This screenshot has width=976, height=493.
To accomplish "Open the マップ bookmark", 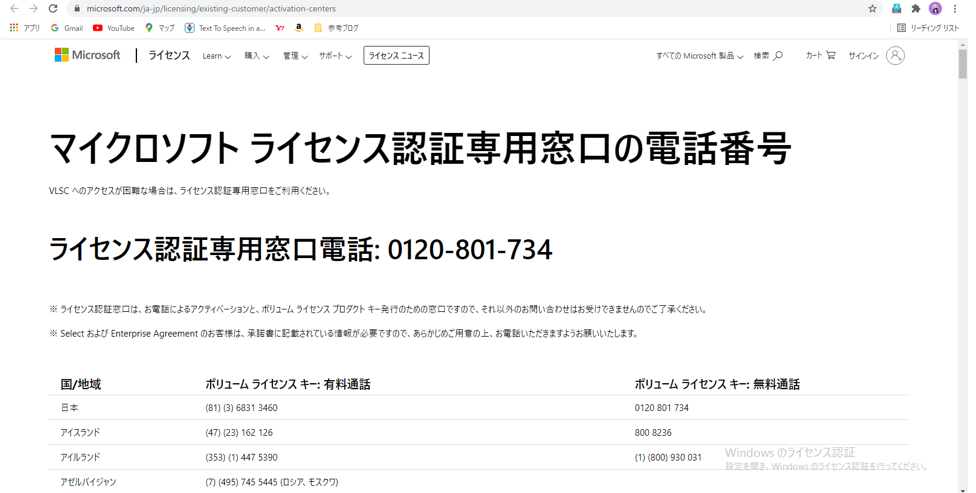I will point(159,28).
